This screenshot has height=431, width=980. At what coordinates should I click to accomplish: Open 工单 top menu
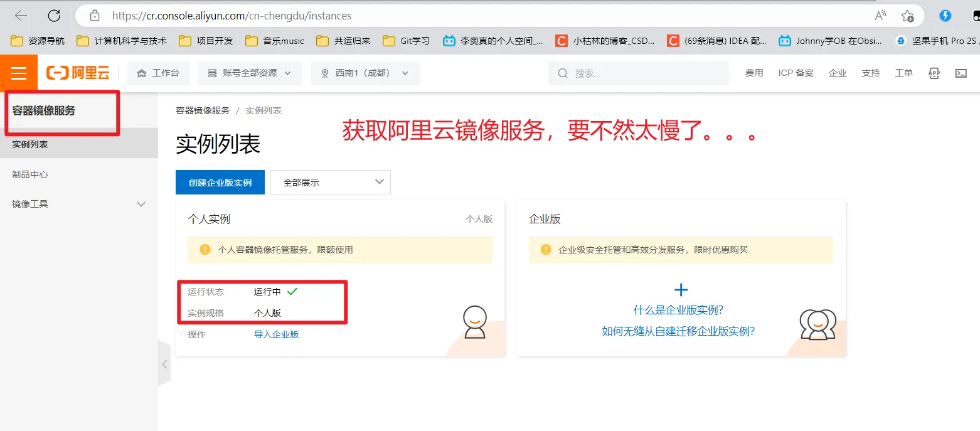pyautogui.click(x=903, y=73)
